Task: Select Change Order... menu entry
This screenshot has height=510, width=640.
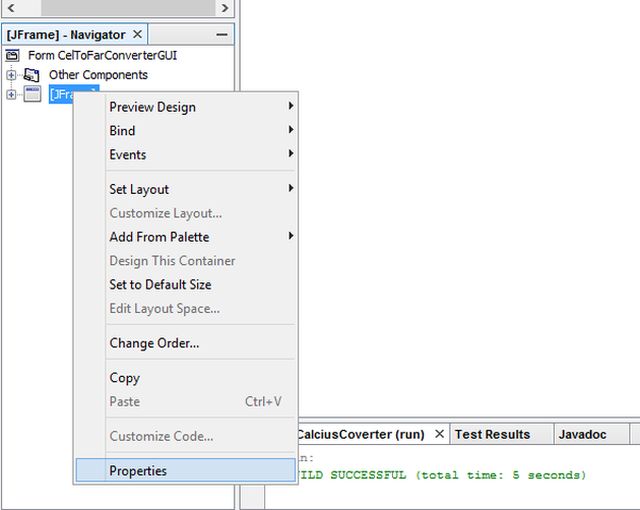Action: [186, 343]
